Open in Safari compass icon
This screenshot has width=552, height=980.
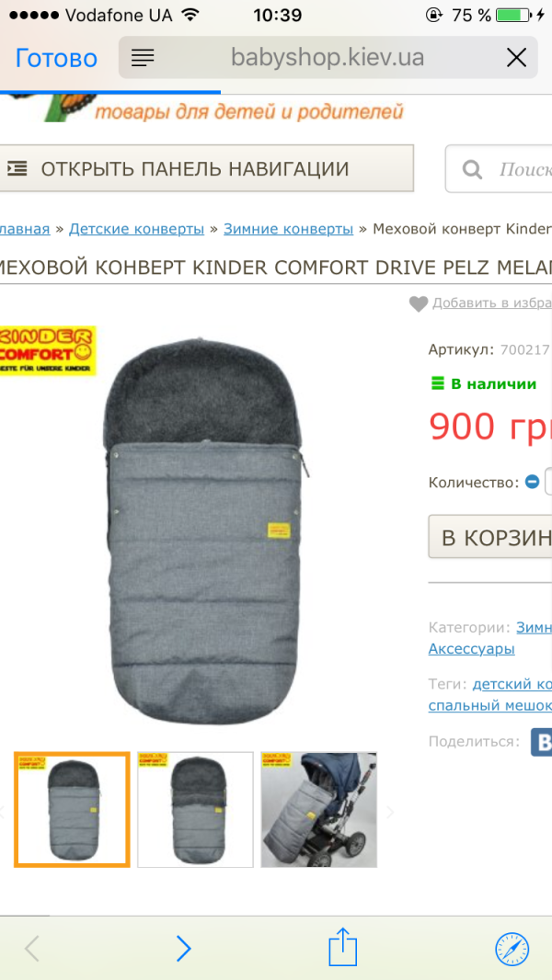tap(512, 950)
